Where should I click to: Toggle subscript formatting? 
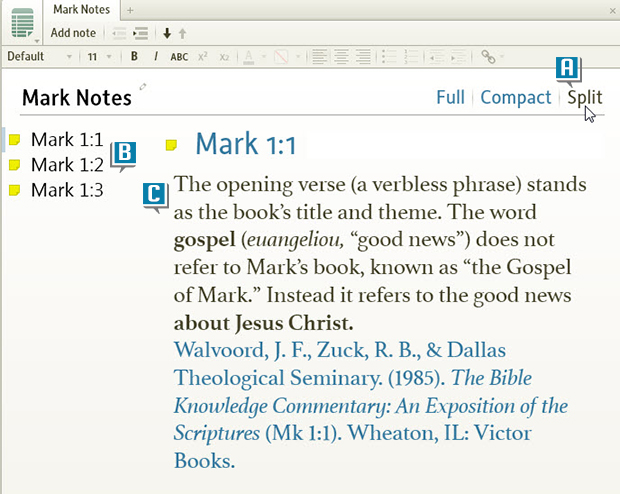point(224,57)
